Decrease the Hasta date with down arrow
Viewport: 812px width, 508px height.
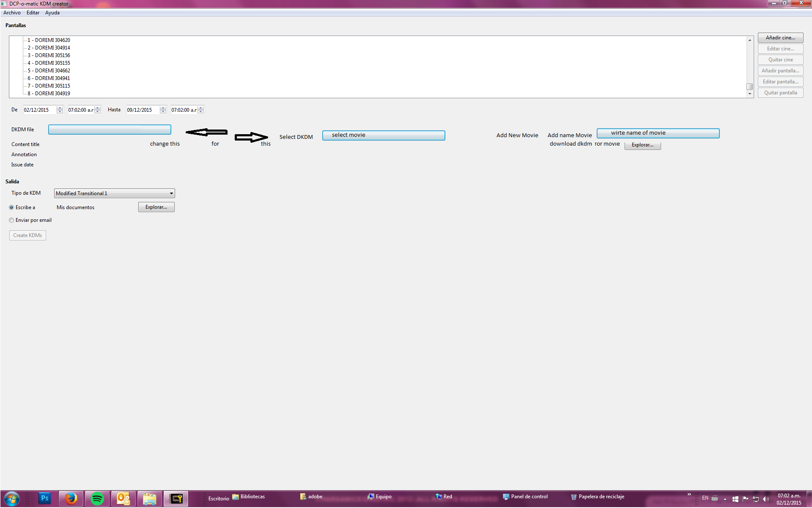click(163, 112)
